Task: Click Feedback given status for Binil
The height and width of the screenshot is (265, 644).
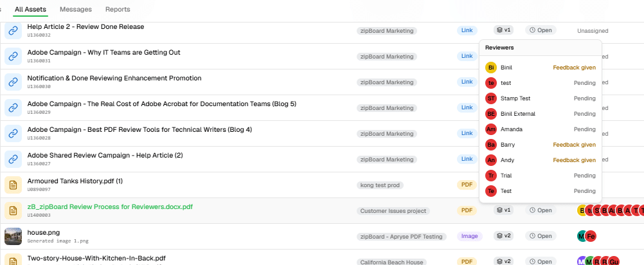Action: (x=574, y=68)
